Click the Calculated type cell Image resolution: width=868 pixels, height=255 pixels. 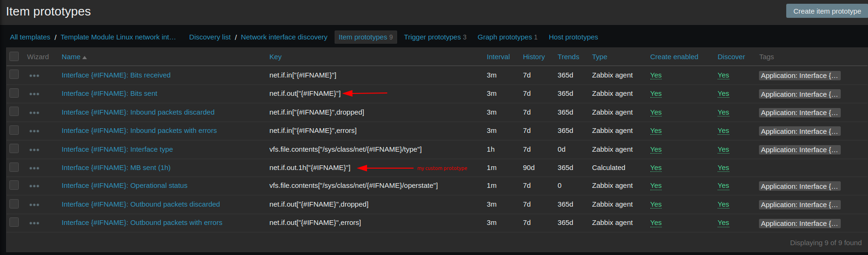tap(609, 168)
